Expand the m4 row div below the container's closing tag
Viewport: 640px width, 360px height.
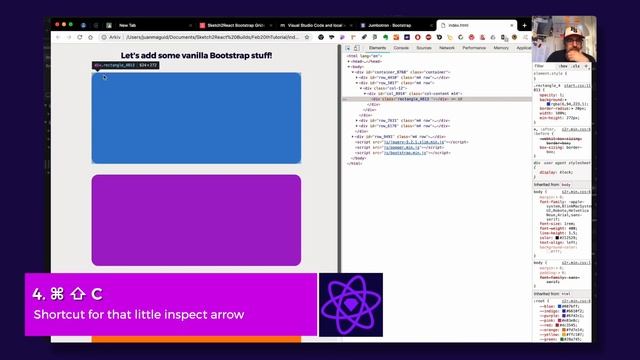(353, 137)
